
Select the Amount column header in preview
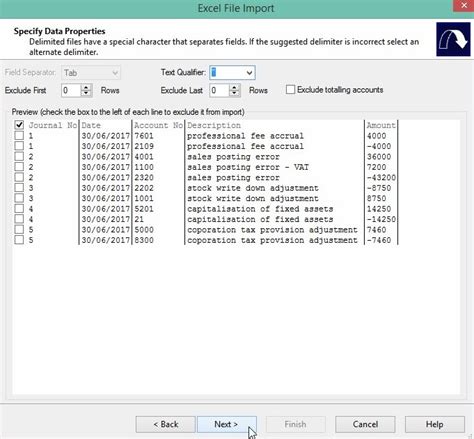pyautogui.click(x=381, y=125)
